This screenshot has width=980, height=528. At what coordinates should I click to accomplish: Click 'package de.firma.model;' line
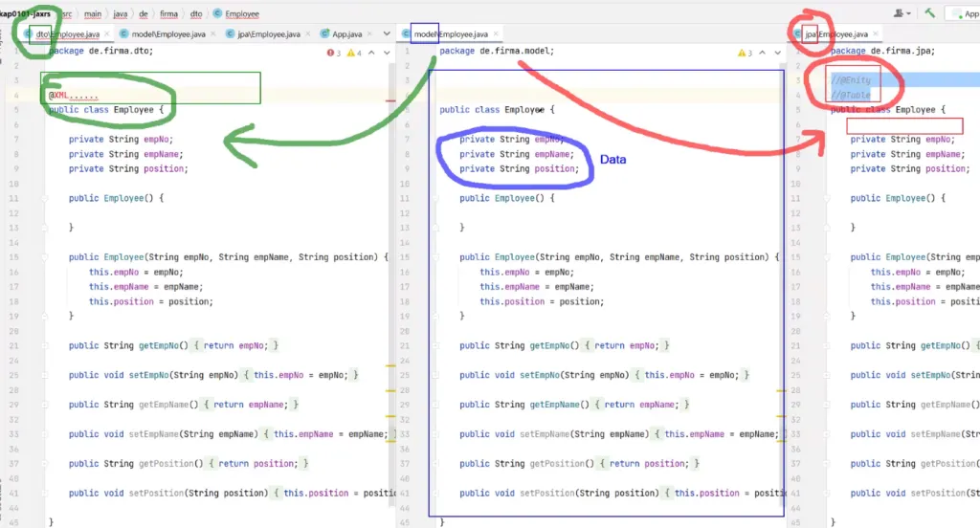coord(497,52)
